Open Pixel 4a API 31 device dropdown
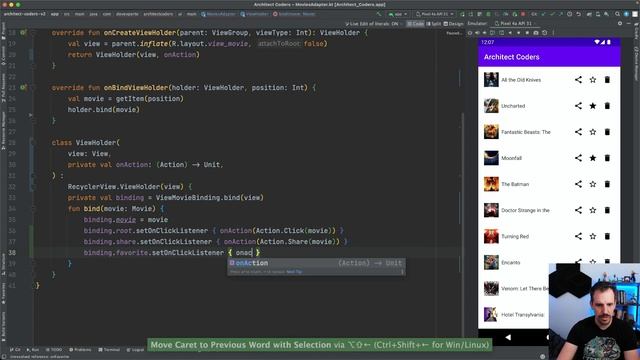 [435, 14]
